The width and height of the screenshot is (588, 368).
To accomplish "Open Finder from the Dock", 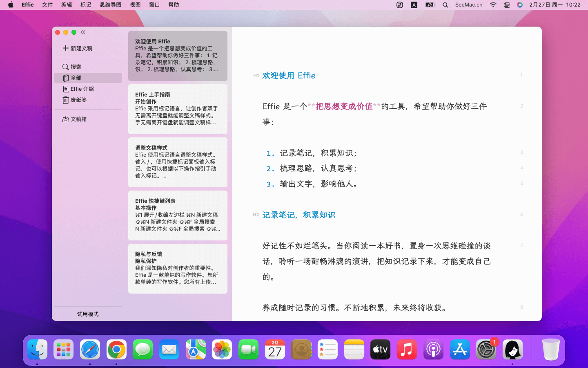I will coord(38,350).
